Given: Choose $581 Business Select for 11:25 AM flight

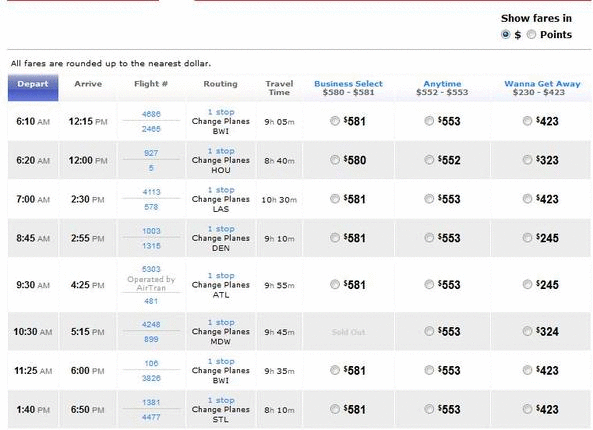Looking at the screenshot, I should coord(335,370).
